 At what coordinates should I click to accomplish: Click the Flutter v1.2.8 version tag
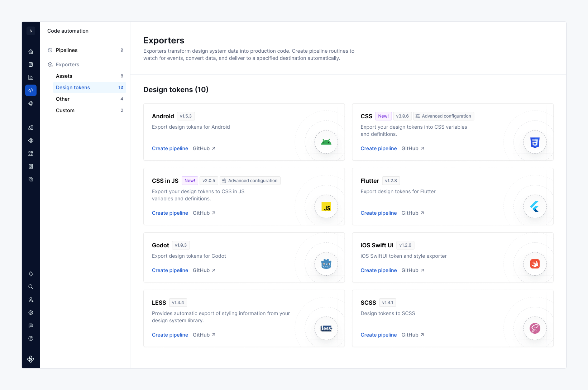(x=391, y=181)
